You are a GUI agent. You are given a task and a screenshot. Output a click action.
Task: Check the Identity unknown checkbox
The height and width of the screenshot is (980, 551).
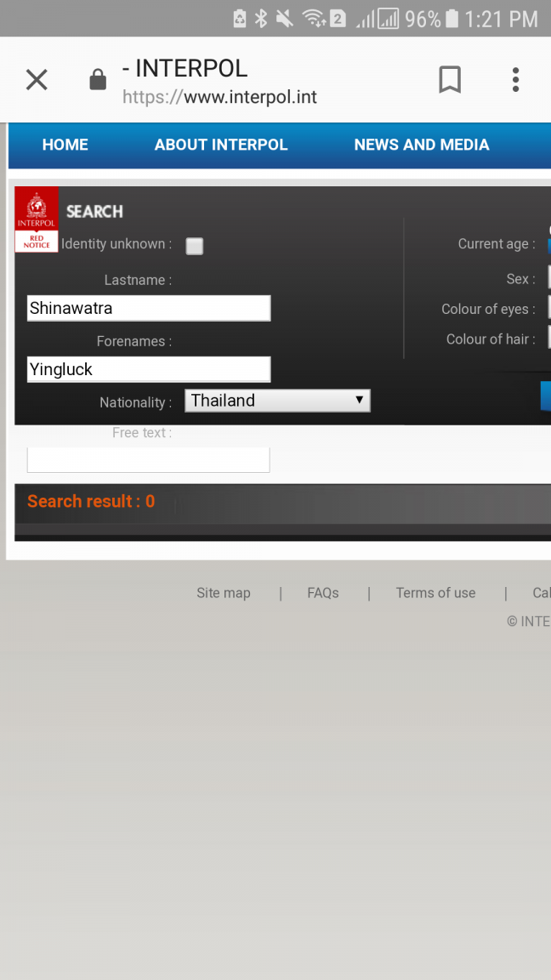pyautogui.click(x=194, y=246)
